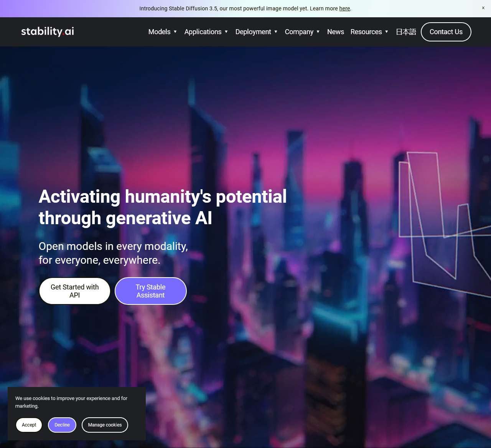This screenshot has height=448, width=491.
Task: Click Get Started with API
Action: coord(75,291)
